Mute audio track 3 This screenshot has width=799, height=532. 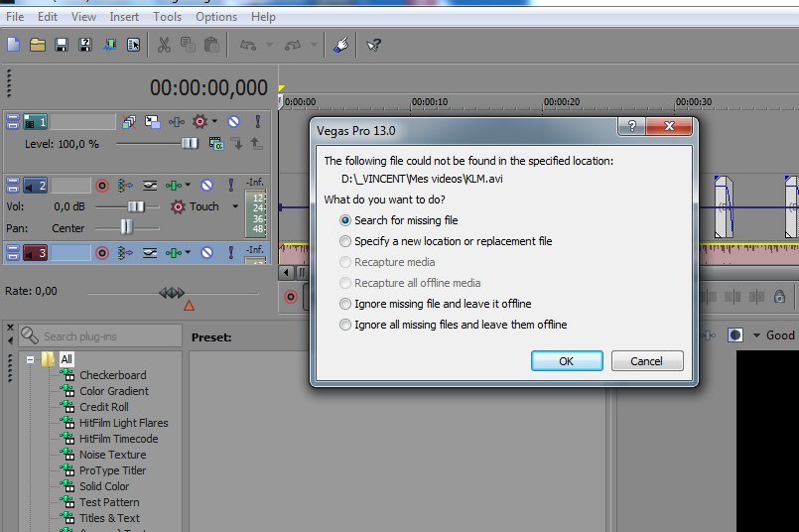[206, 253]
